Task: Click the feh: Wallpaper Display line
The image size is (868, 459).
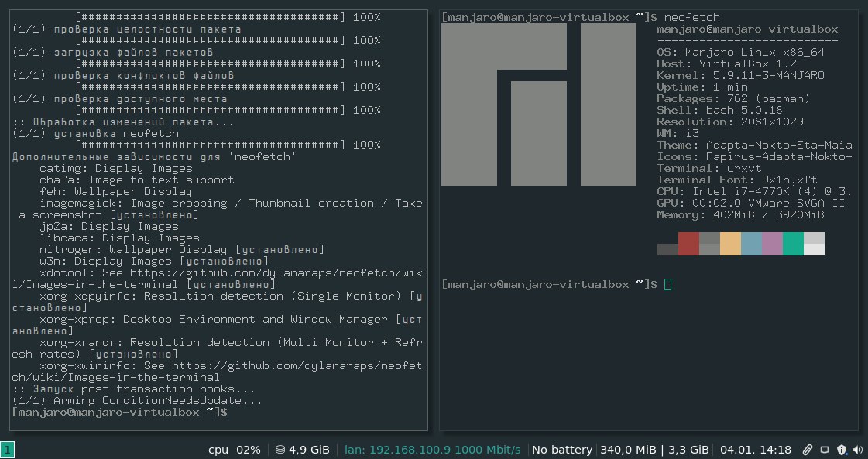Action: click(x=116, y=192)
